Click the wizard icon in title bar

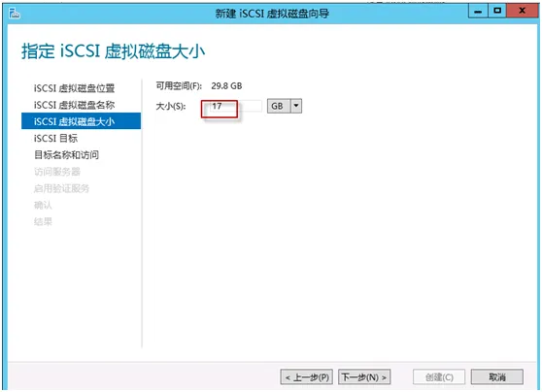[15, 14]
